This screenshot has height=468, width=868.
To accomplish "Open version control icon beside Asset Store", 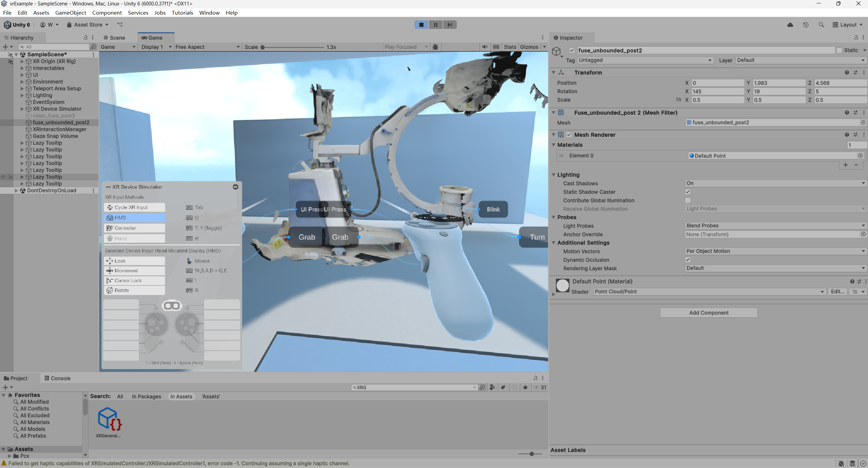I will pos(120,24).
